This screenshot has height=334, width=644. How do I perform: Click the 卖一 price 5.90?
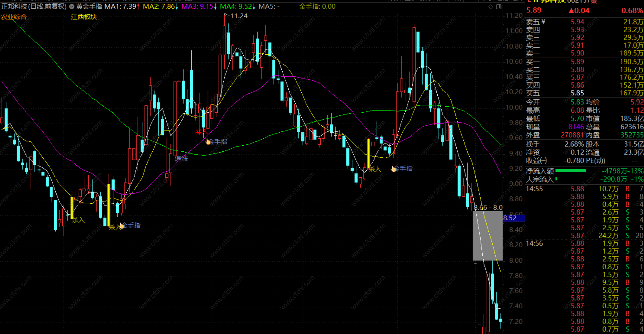tap(577, 53)
